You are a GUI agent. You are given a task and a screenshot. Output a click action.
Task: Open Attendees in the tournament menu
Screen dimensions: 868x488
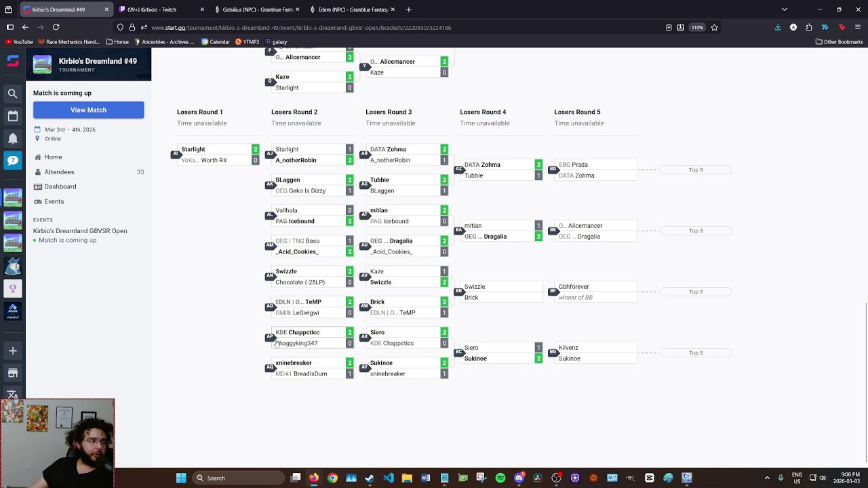tap(59, 172)
